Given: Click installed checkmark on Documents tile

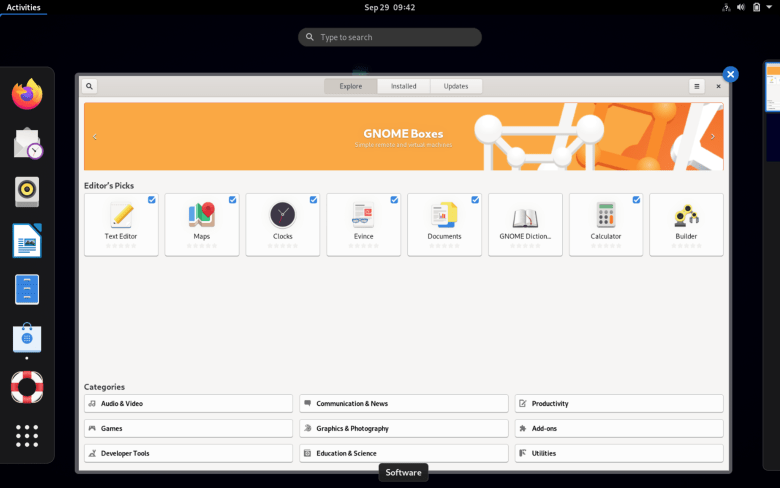Looking at the screenshot, I should [x=475, y=199].
